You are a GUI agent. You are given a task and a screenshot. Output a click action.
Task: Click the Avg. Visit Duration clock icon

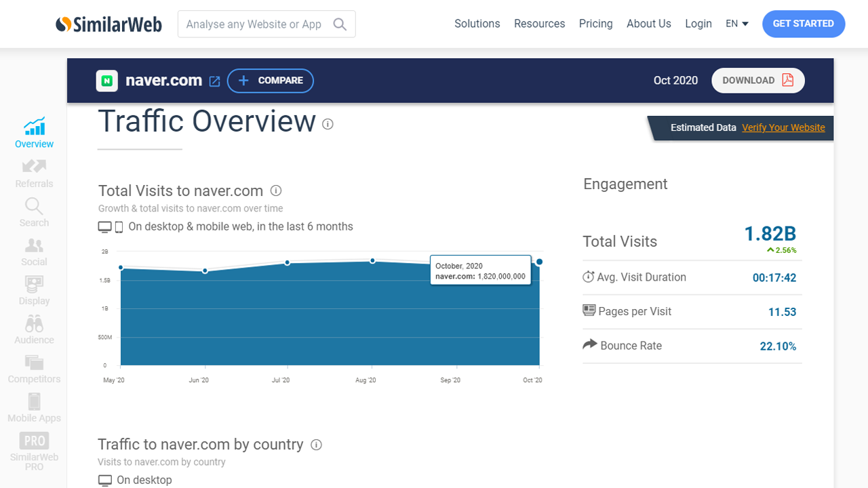[589, 277]
